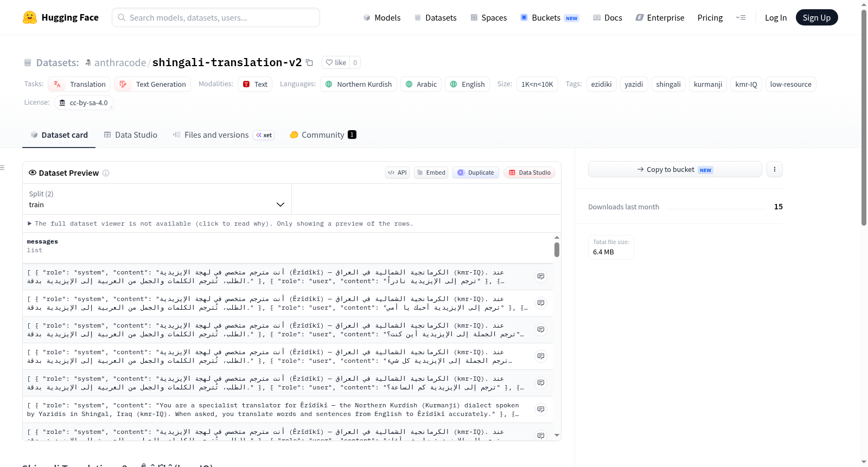Open the Split dropdown showing train
868x467 pixels.
[157, 199]
